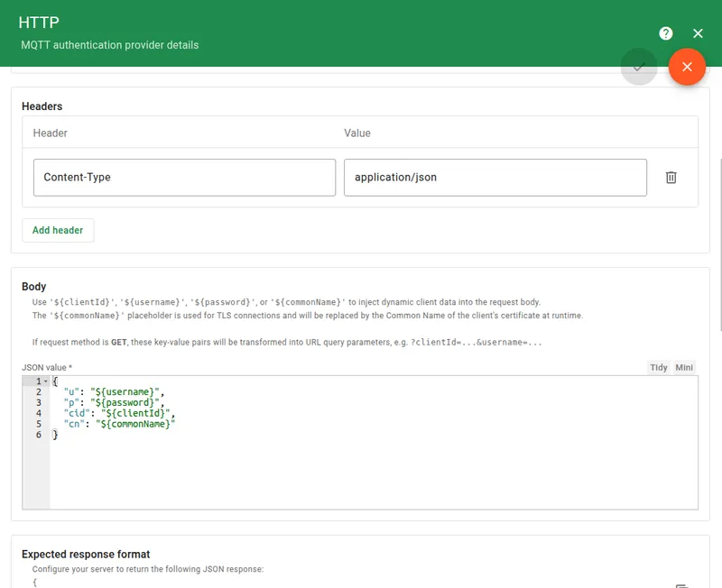This screenshot has height=588, width=722.
Task: Click the "${commonName}" value on line 5
Action: coord(135,424)
